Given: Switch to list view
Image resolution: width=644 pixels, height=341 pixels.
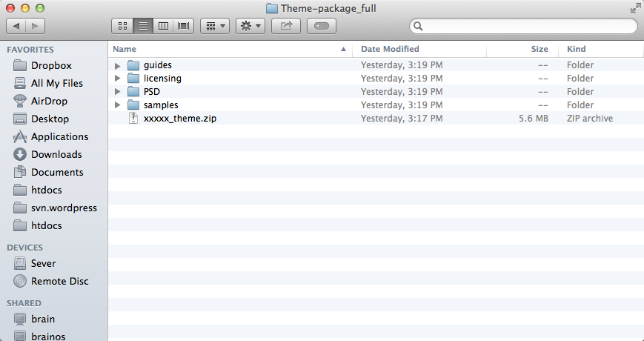Looking at the screenshot, I should 143,26.
